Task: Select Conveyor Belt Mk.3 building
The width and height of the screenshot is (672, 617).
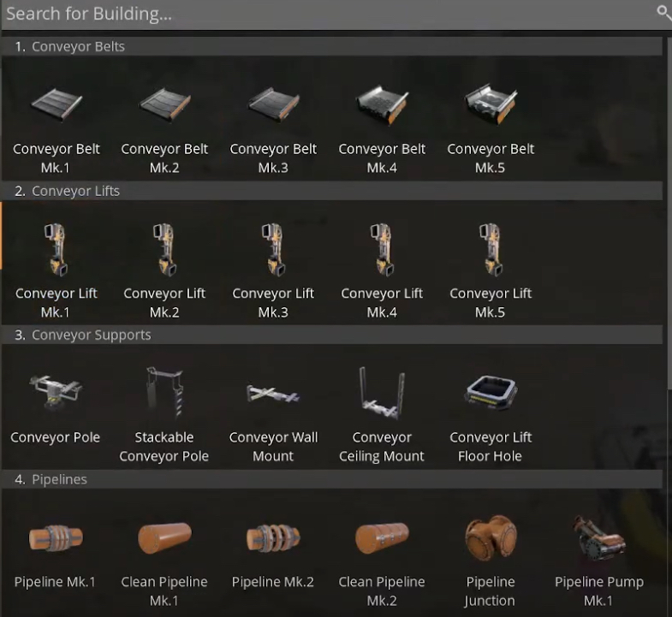Action: [x=273, y=105]
